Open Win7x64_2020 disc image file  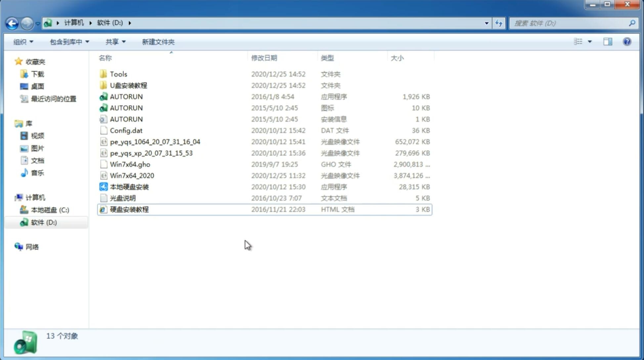[x=131, y=176]
